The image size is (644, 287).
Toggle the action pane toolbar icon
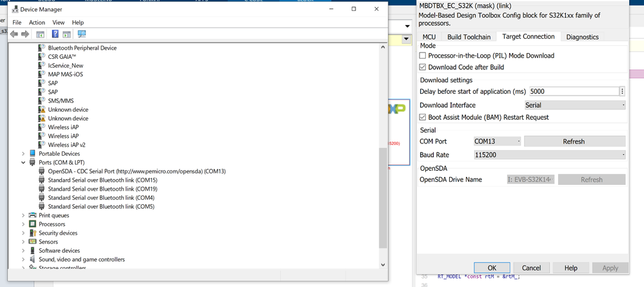coord(66,34)
